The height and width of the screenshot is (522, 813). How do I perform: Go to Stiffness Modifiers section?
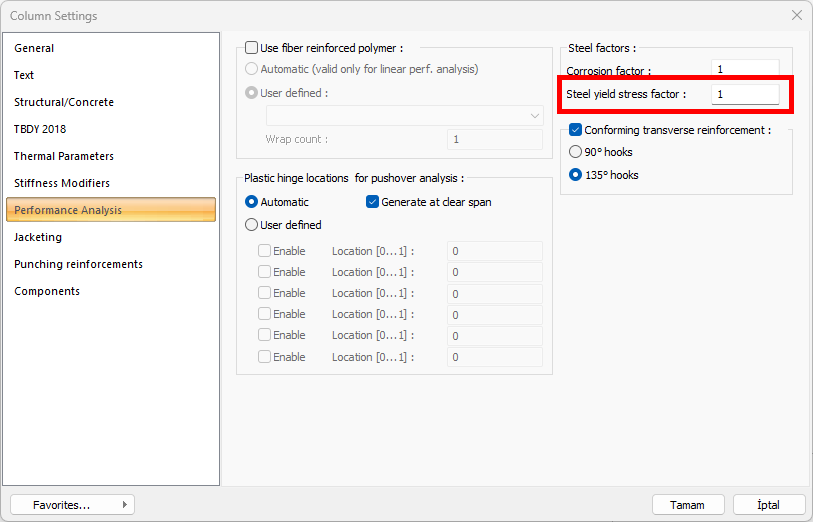tap(62, 183)
